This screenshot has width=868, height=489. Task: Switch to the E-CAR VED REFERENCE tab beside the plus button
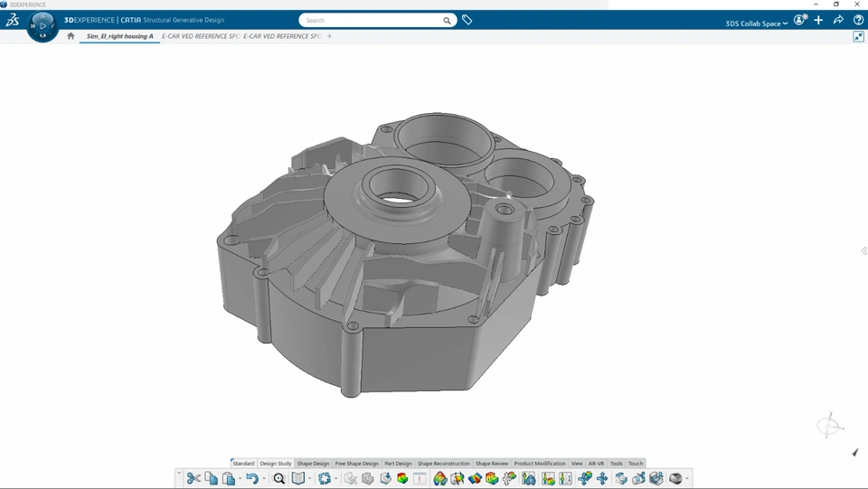click(x=282, y=36)
